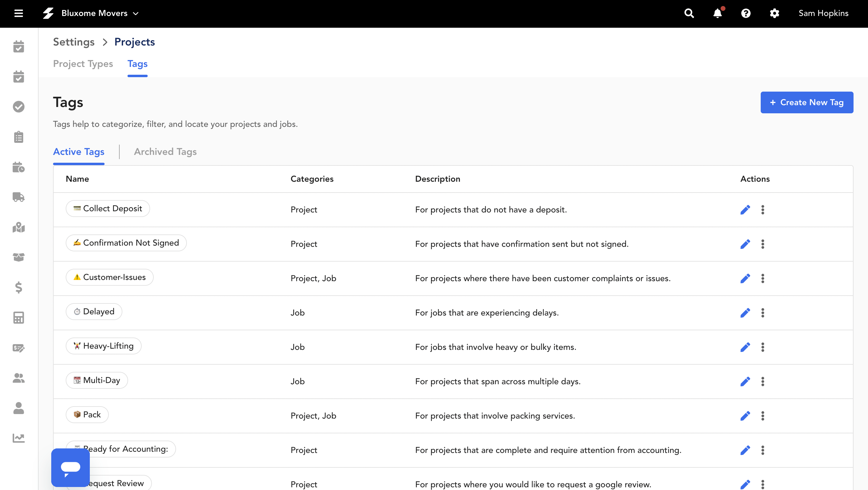This screenshot has width=868, height=490.
Task: Open the calendar clock sidebar icon
Action: 18,167
